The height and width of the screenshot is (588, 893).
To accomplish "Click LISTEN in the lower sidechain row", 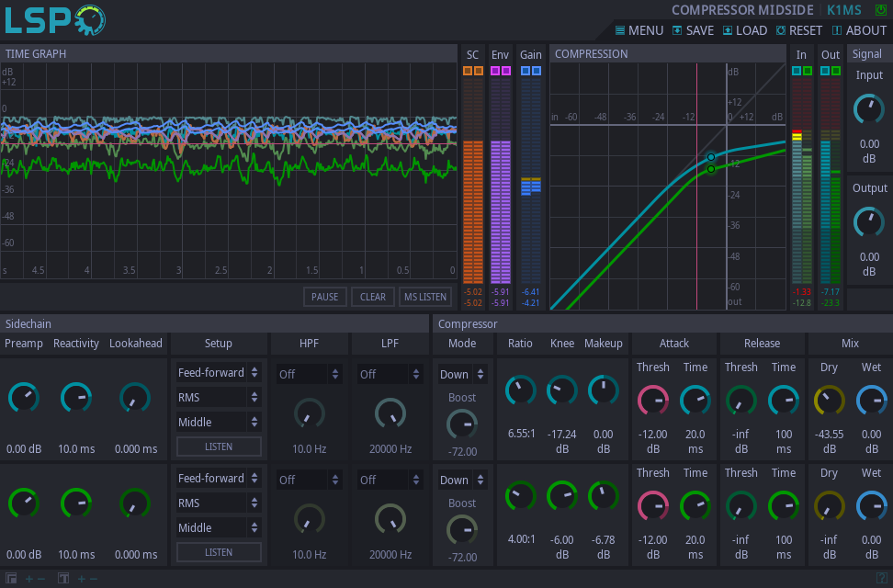I will click(219, 552).
